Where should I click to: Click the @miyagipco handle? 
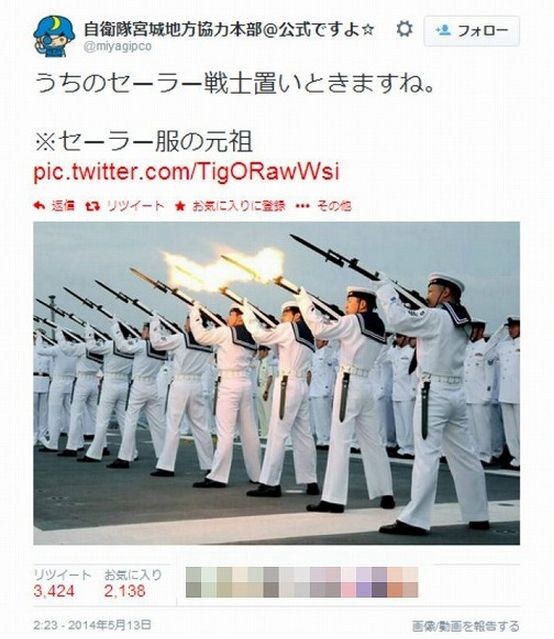117,46
